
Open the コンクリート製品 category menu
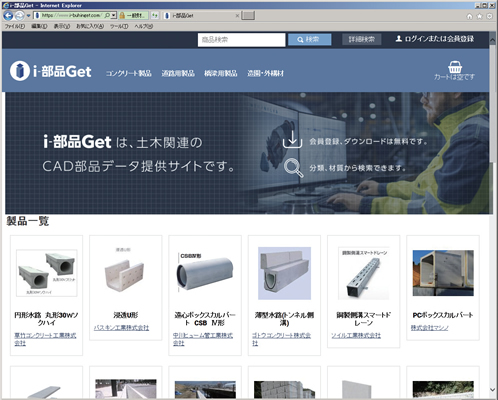pyautogui.click(x=128, y=73)
